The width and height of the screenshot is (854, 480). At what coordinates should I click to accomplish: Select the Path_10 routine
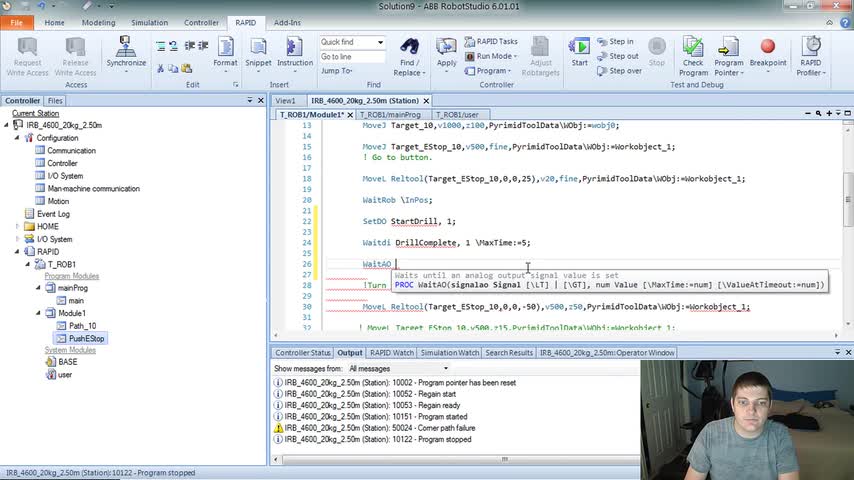point(82,326)
